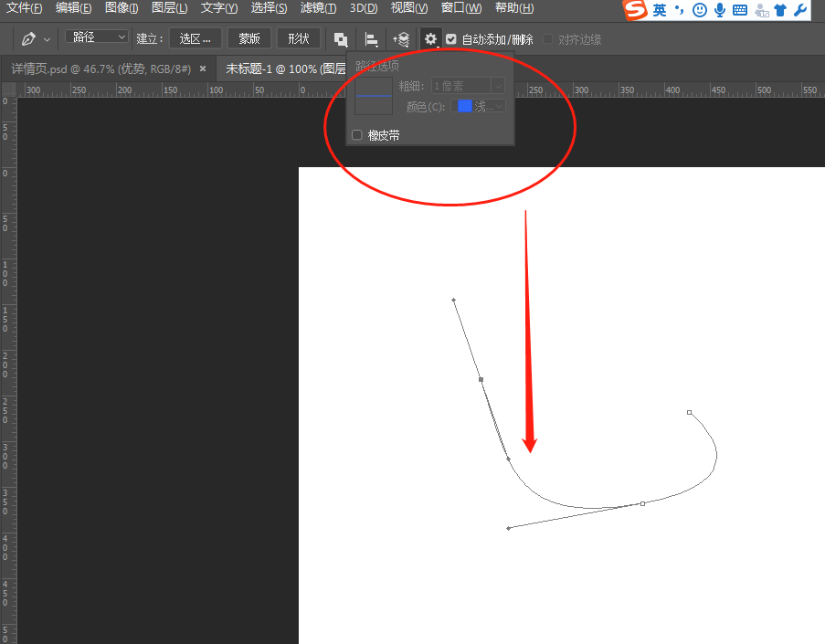Switch to the 详情页.psd document tab
Image resolution: width=825 pixels, height=644 pixels.
[x=100, y=69]
